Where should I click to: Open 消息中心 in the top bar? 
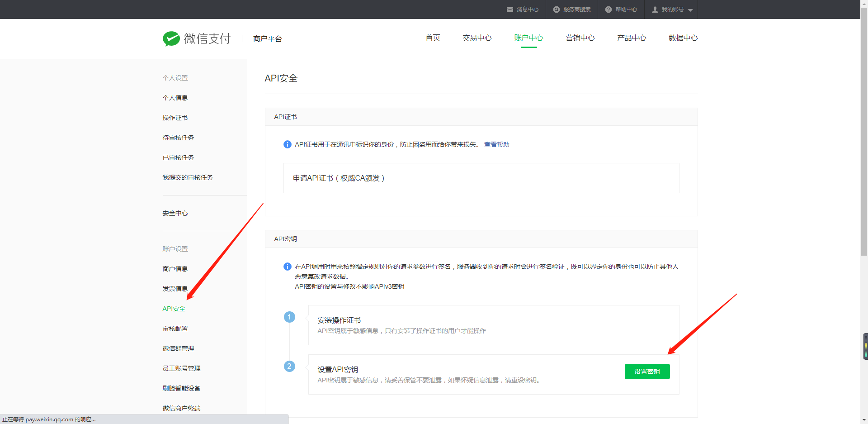(x=528, y=10)
